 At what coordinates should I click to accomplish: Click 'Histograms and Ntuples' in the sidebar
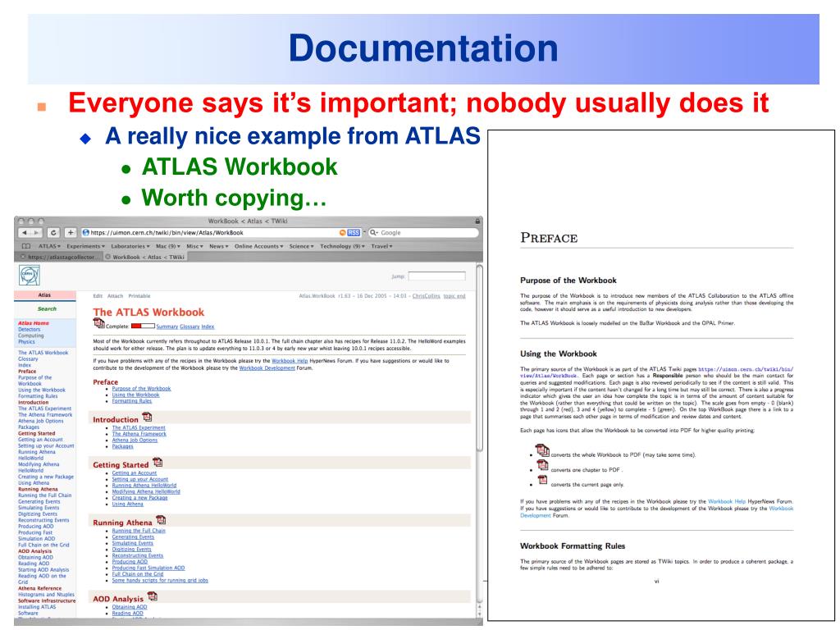point(46,594)
